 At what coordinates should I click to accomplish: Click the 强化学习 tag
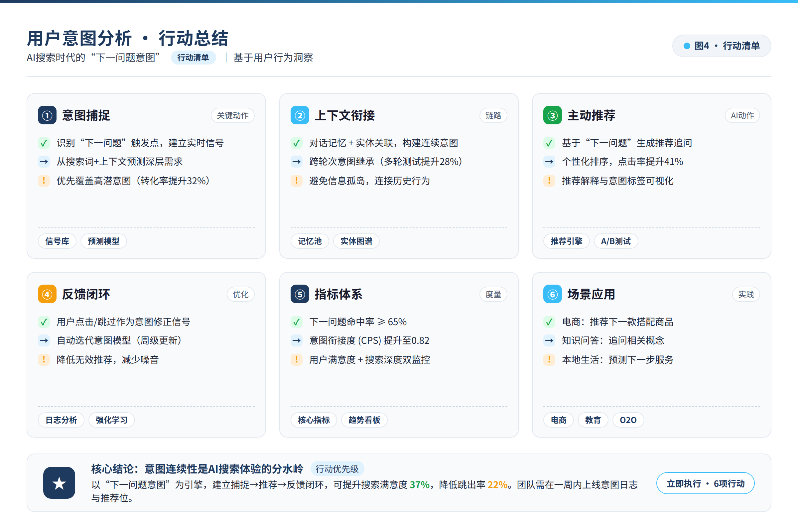112,420
